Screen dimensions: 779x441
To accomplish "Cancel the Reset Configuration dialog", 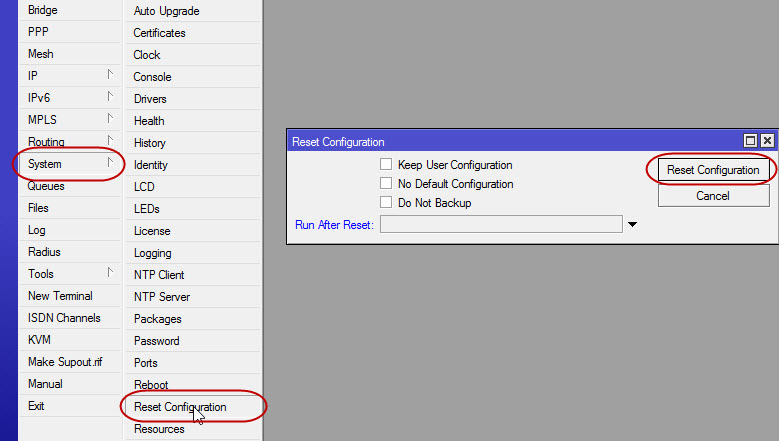I will (x=713, y=196).
